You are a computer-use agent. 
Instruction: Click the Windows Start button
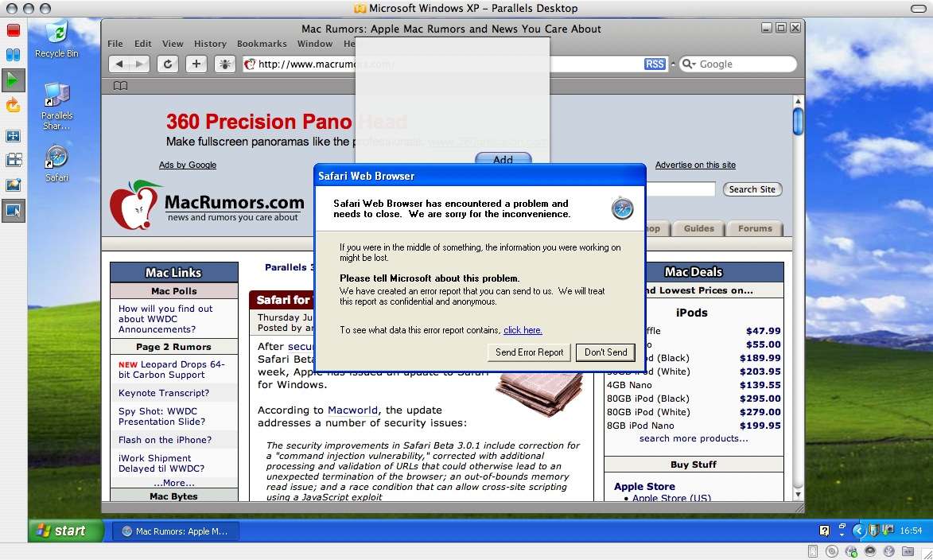tap(65, 531)
